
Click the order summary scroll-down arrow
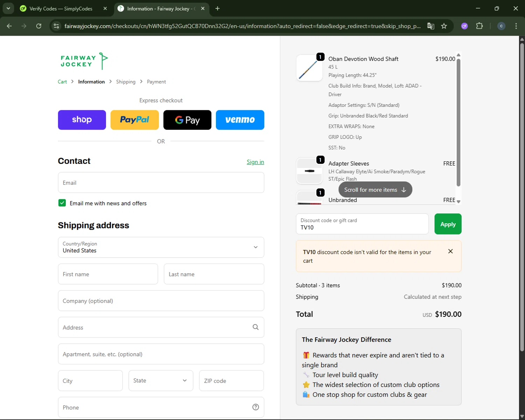[458, 202]
